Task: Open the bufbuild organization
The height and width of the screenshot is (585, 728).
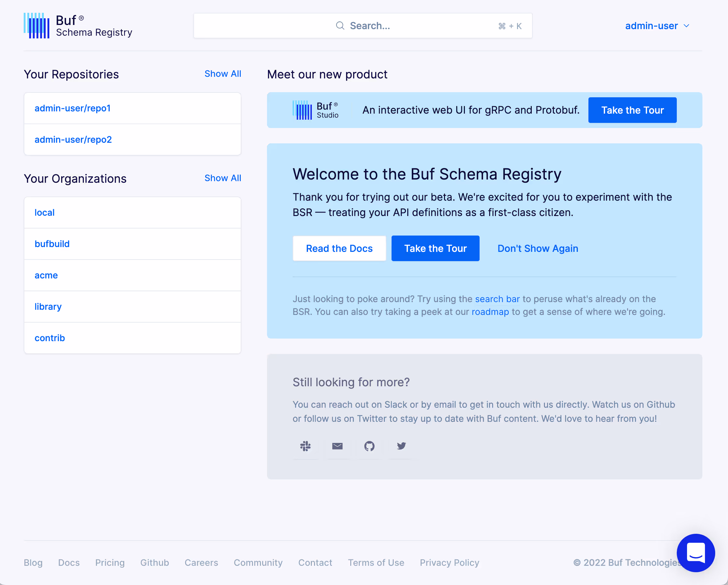Action: pos(52,244)
